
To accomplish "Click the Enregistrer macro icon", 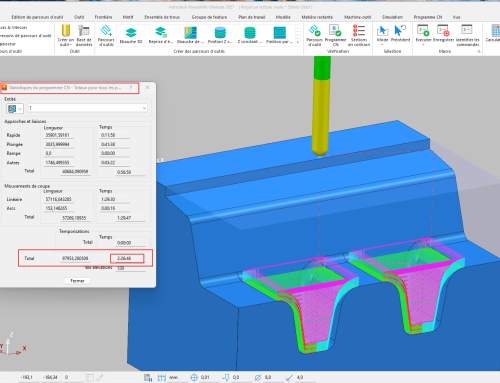I will point(443,34).
